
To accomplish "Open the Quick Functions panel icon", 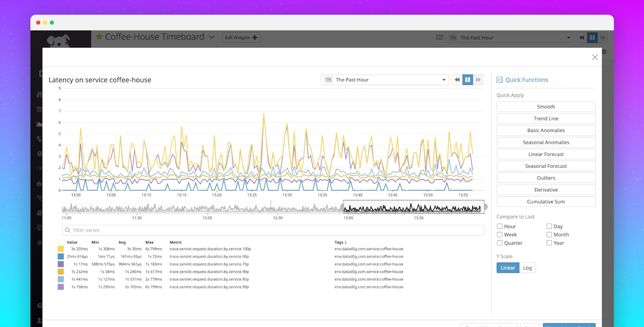I will [499, 80].
